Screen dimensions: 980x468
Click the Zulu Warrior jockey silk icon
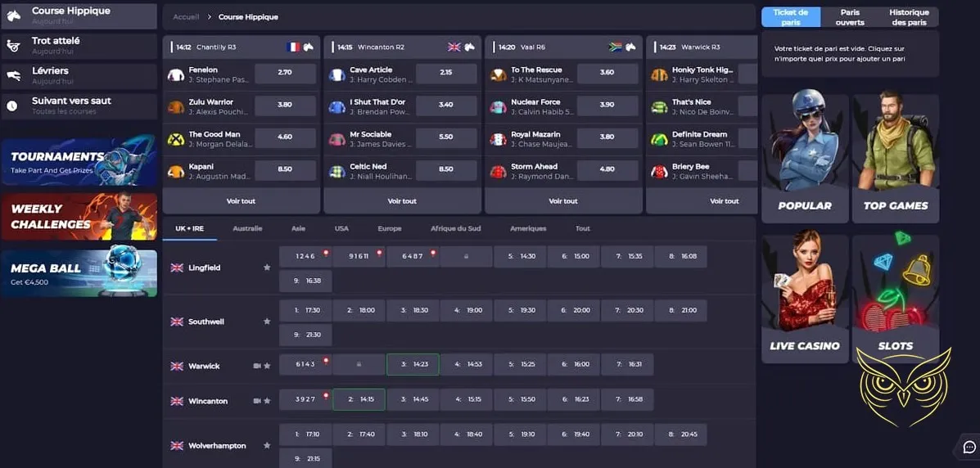[176, 107]
